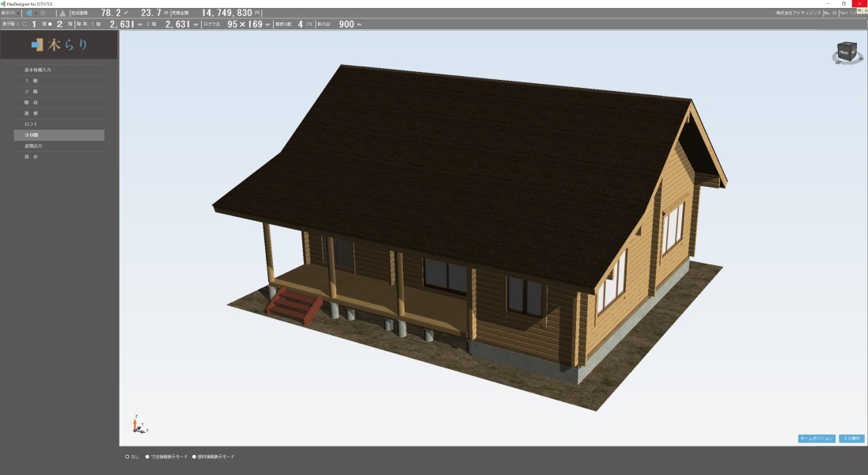This screenshot has width=868, height=475.
Task: Click the FlexDesigner app icon in title bar
Action: click(x=3, y=4)
